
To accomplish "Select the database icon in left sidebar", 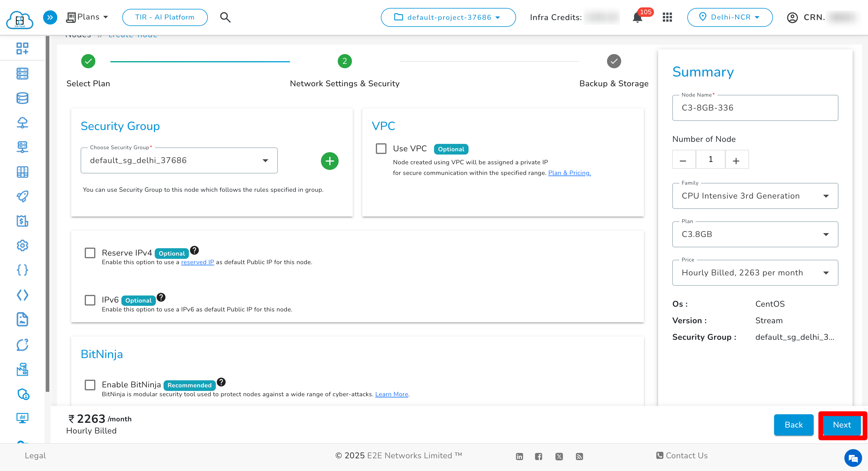I will [x=22, y=98].
